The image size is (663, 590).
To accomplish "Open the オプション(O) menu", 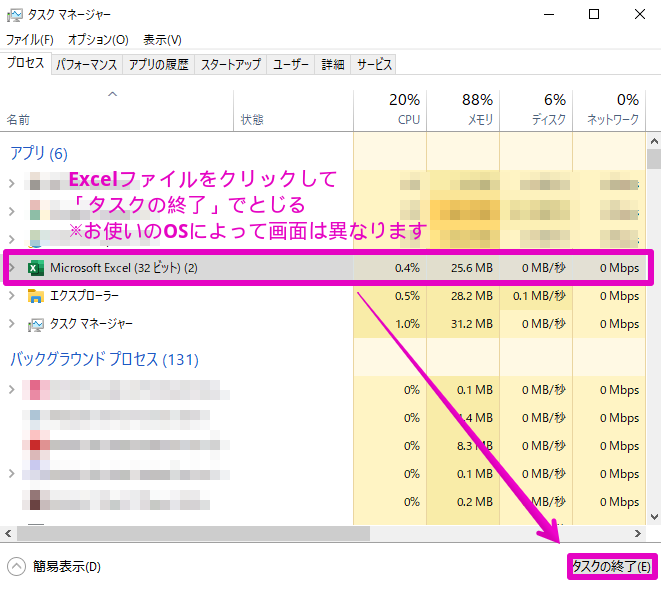I will (98, 40).
